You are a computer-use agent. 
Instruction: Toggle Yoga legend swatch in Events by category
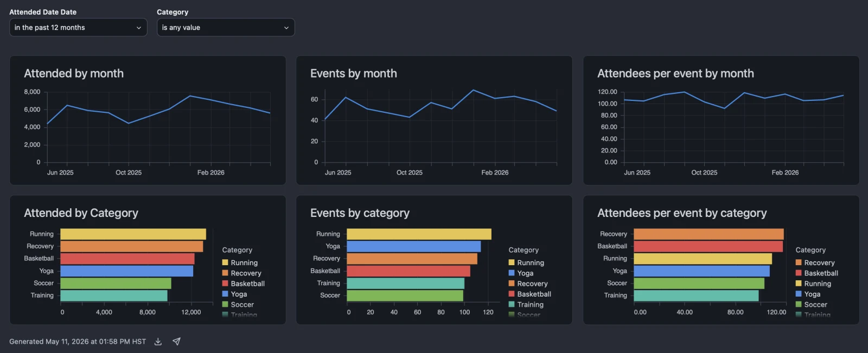(x=512, y=273)
